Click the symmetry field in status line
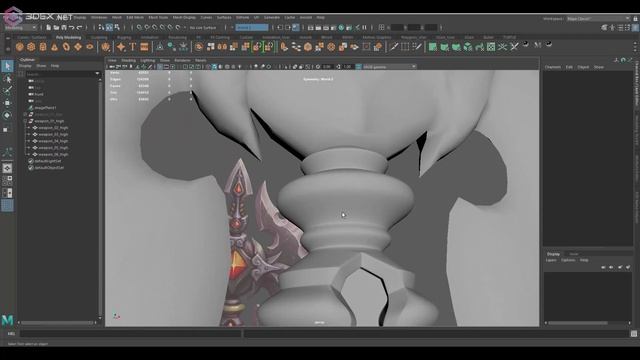The width and height of the screenshot is (640, 360). [252, 27]
